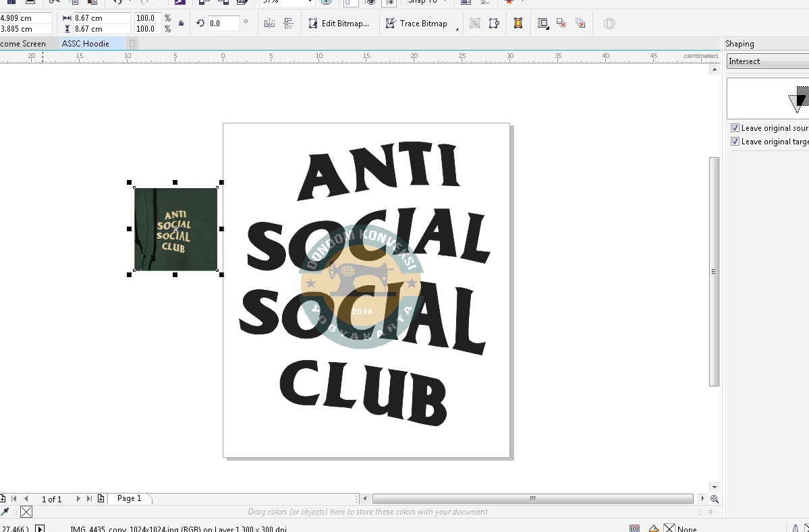Mirror the selected image horizontally
Viewport: 809px width, 532px height.
(x=269, y=23)
